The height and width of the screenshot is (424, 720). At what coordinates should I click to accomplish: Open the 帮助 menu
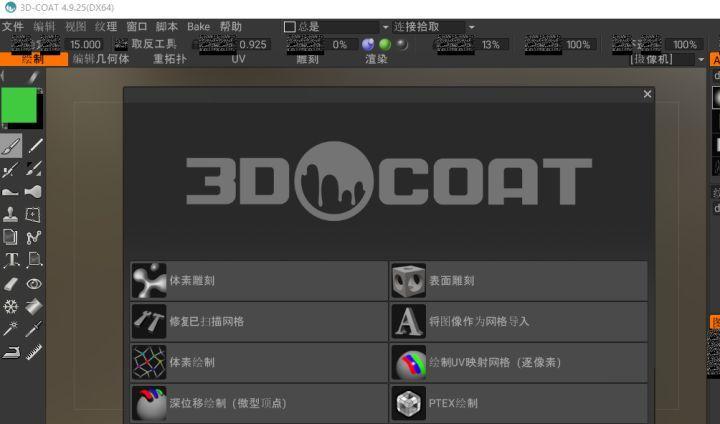(231, 27)
